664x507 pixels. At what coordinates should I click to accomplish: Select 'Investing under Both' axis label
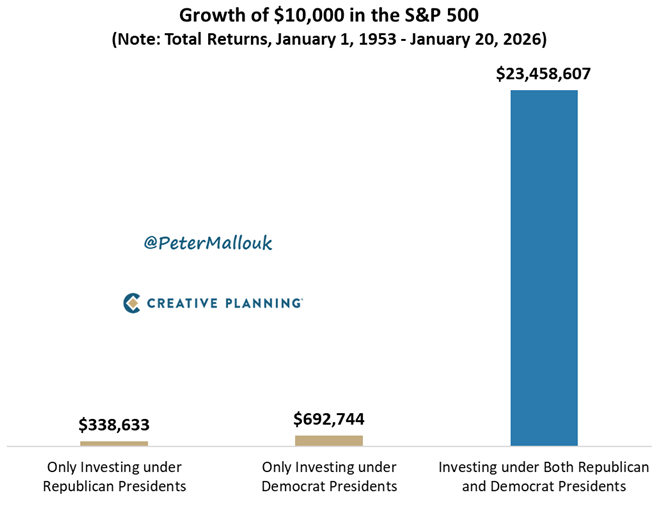pos(544,476)
